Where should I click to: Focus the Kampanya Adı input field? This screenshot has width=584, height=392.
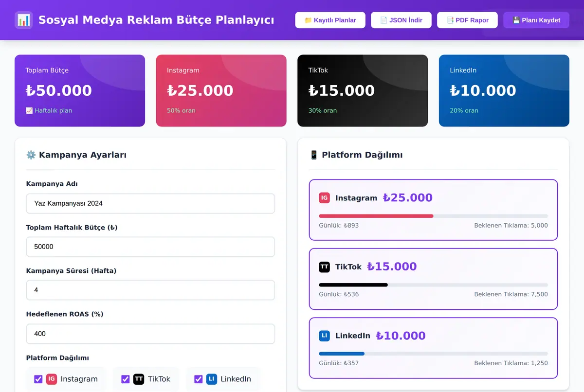click(150, 203)
